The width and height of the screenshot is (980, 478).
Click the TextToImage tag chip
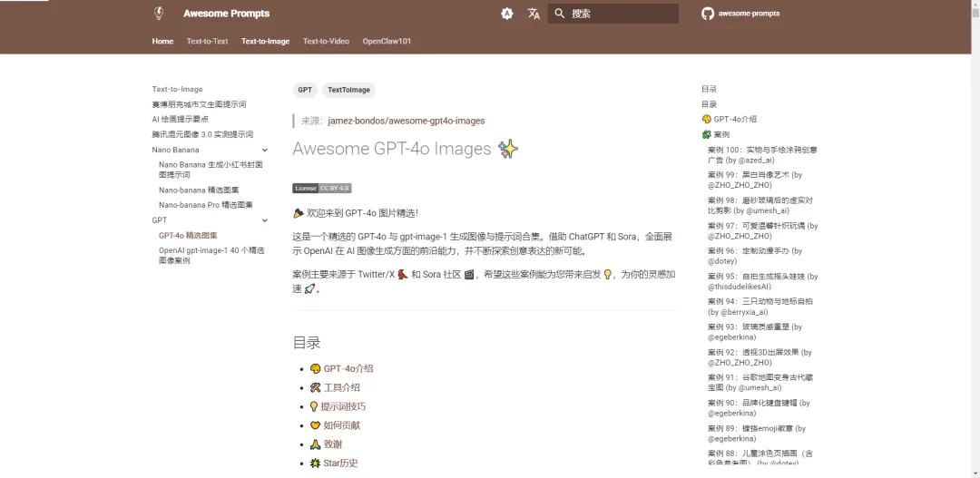click(x=348, y=90)
